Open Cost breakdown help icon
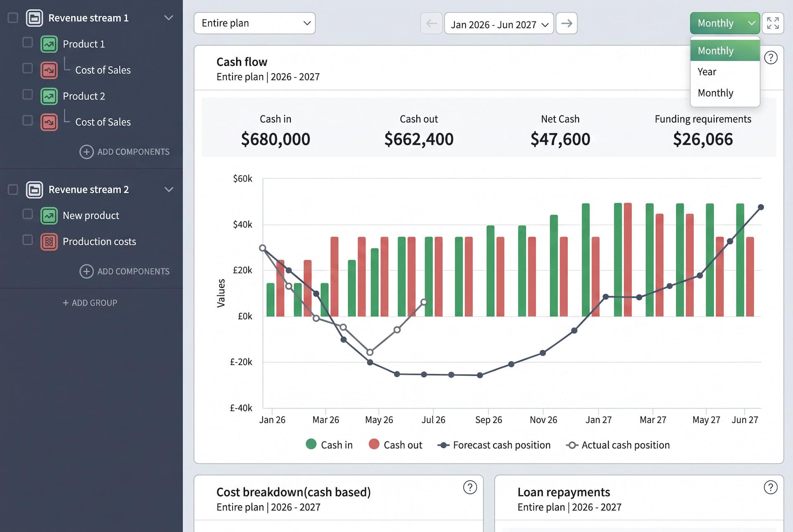Screen dimensions: 793x532 click(470, 487)
